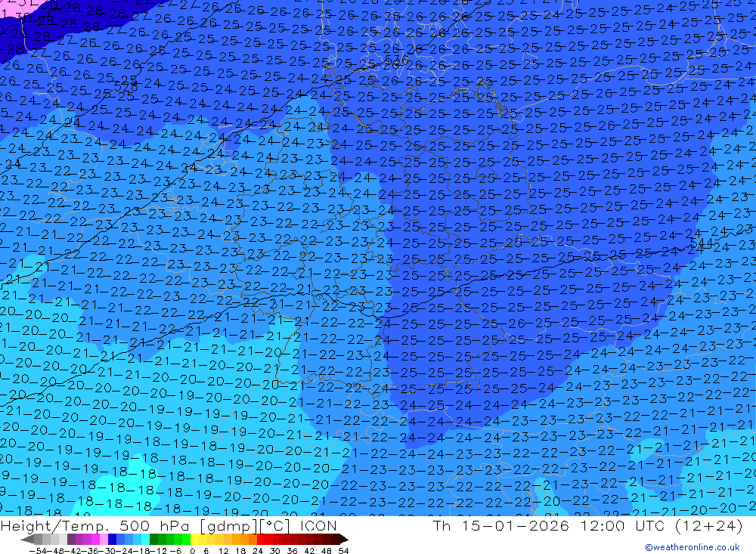Click the date "Th 15-01-2026"
Image resolution: width=756 pixels, height=554 pixels.
point(501,525)
